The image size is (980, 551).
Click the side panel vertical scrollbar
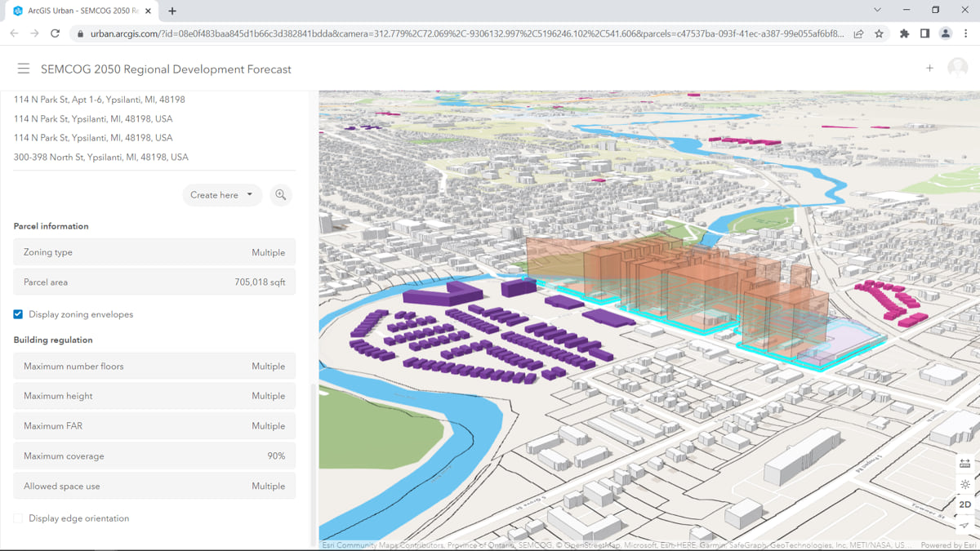[313, 465]
